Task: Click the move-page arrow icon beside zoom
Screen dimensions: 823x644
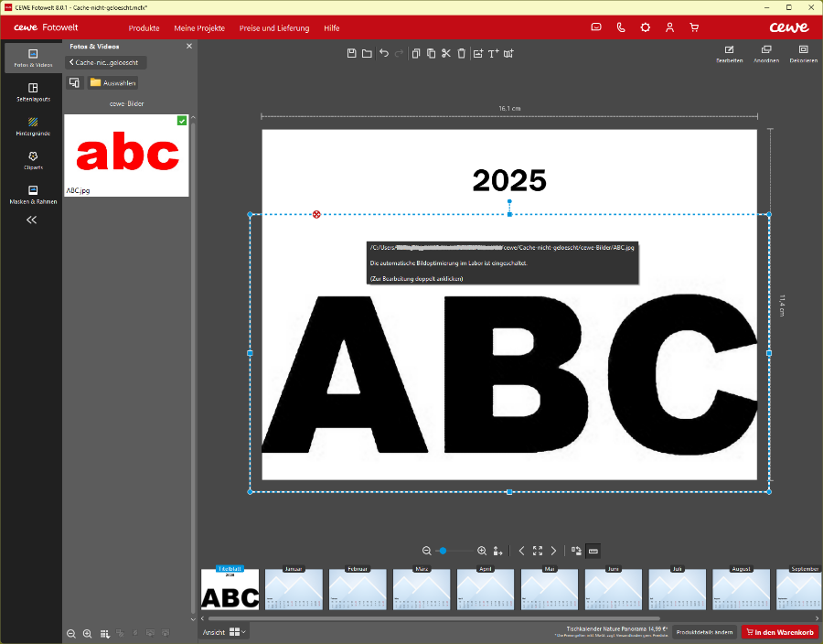Action: pos(497,551)
